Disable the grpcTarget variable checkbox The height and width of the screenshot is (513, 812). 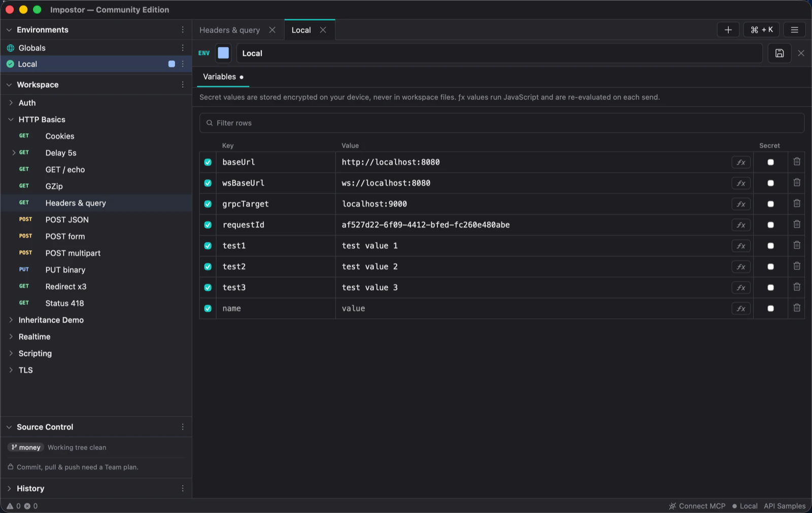[x=208, y=204]
